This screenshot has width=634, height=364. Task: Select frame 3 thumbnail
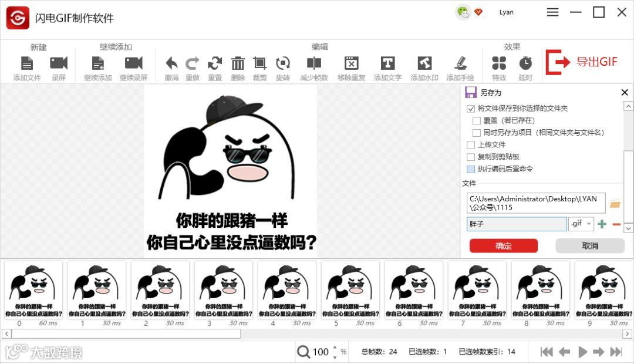[224, 289]
